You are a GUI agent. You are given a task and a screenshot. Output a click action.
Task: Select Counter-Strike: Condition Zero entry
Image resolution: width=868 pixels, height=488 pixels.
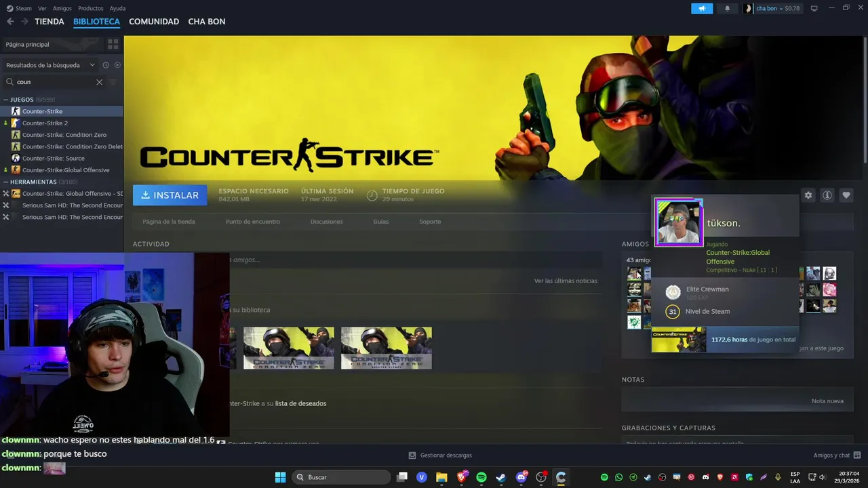coord(62,135)
